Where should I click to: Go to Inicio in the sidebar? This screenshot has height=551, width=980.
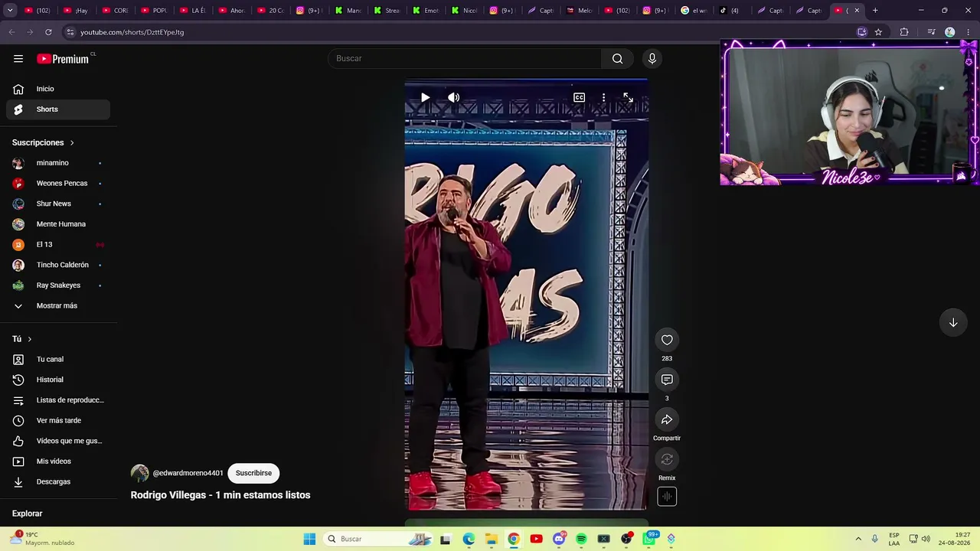point(58,89)
